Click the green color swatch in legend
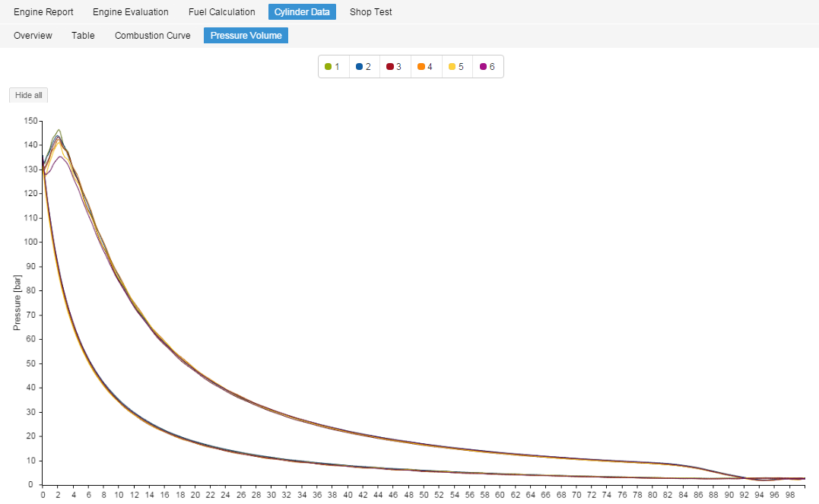Screen dimensions: 819x504 327,66
